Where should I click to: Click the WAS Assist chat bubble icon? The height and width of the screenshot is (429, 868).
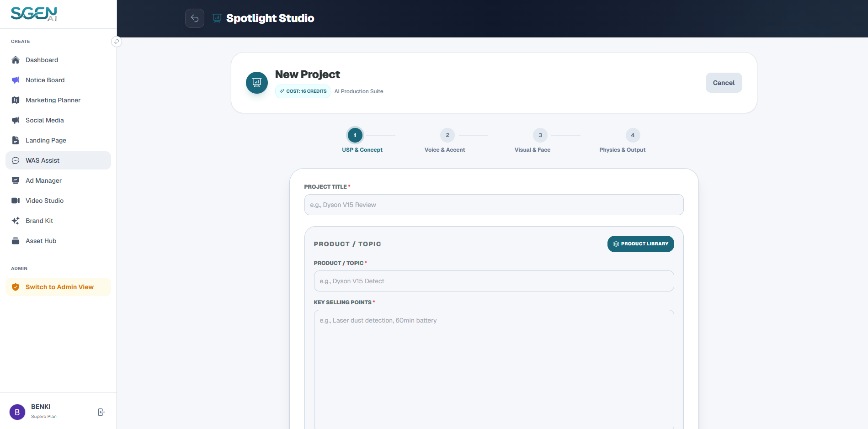pyautogui.click(x=16, y=160)
